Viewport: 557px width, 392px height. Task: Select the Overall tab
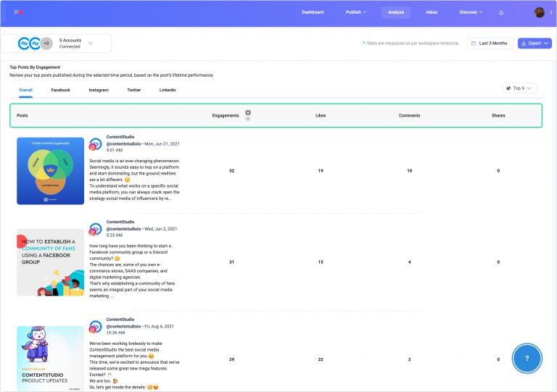25,90
